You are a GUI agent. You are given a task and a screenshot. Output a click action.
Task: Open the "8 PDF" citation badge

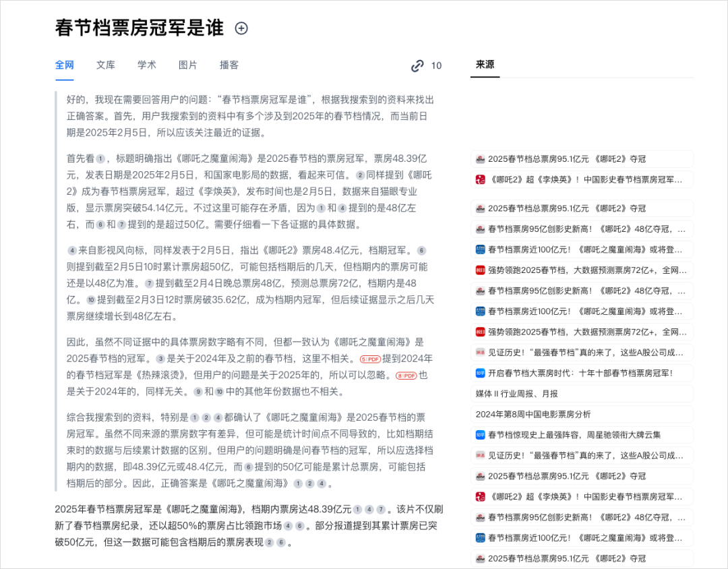(x=406, y=376)
